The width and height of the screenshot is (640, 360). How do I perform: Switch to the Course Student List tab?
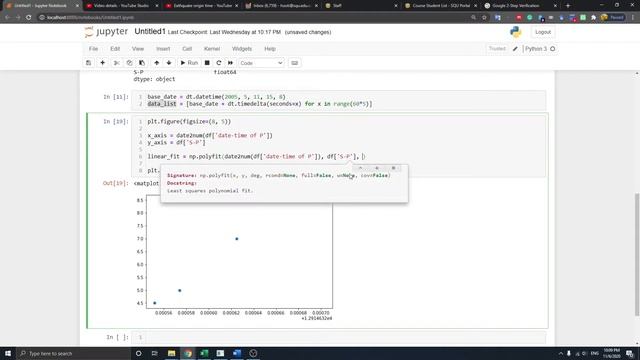[441, 6]
